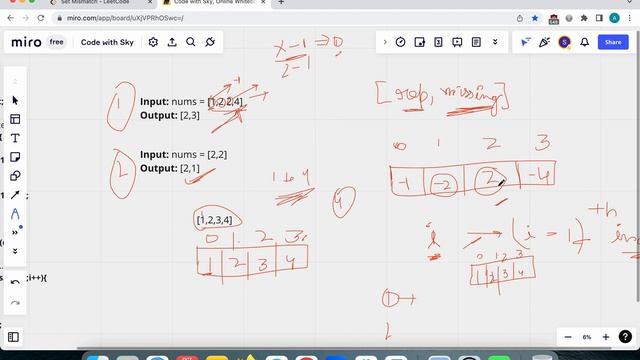Redo the last action
This screenshot has height=360, width=640.
pos(15,303)
